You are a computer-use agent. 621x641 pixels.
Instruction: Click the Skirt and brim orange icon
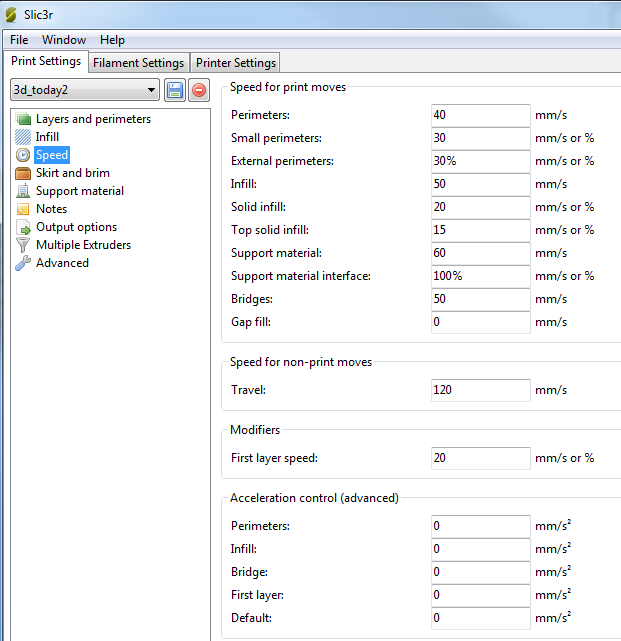tap(23, 173)
